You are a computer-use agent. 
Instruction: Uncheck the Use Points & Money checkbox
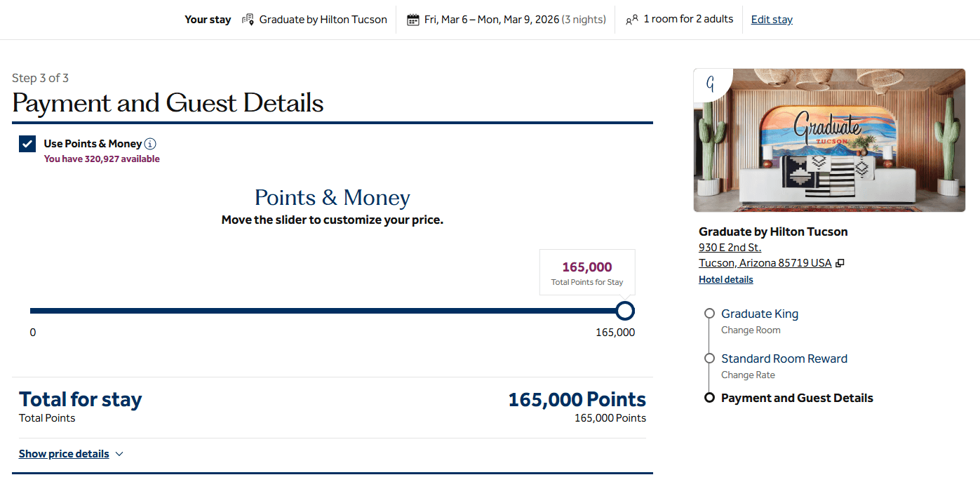coord(27,144)
